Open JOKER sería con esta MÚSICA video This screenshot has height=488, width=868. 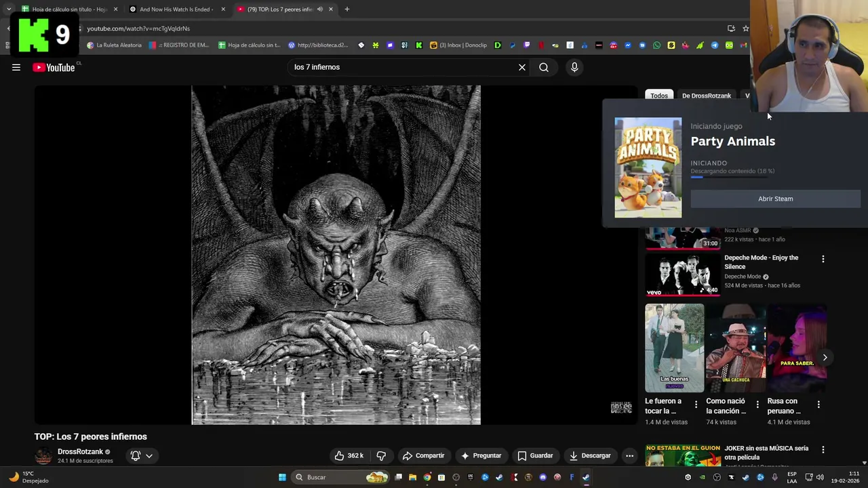[766, 452]
